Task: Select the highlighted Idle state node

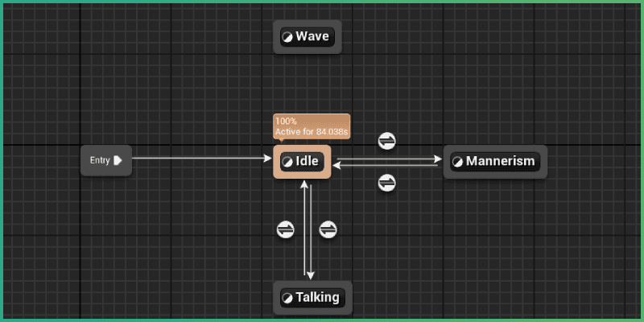Action: pyautogui.click(x=302, y=162)
